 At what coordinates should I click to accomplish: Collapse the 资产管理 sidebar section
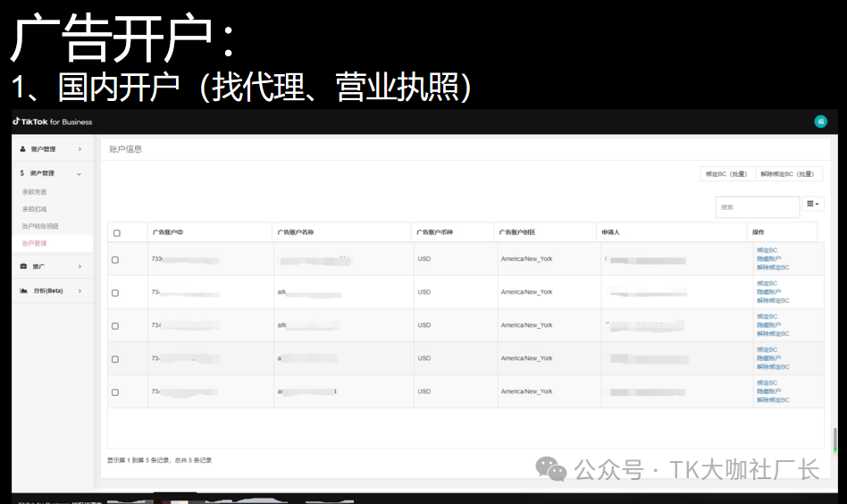click(80, 173)
